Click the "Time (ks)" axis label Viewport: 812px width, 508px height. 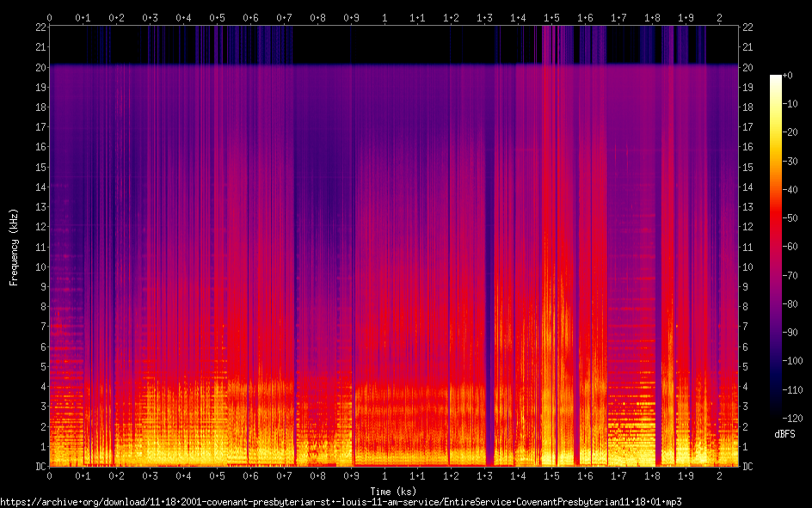[393, 491]
